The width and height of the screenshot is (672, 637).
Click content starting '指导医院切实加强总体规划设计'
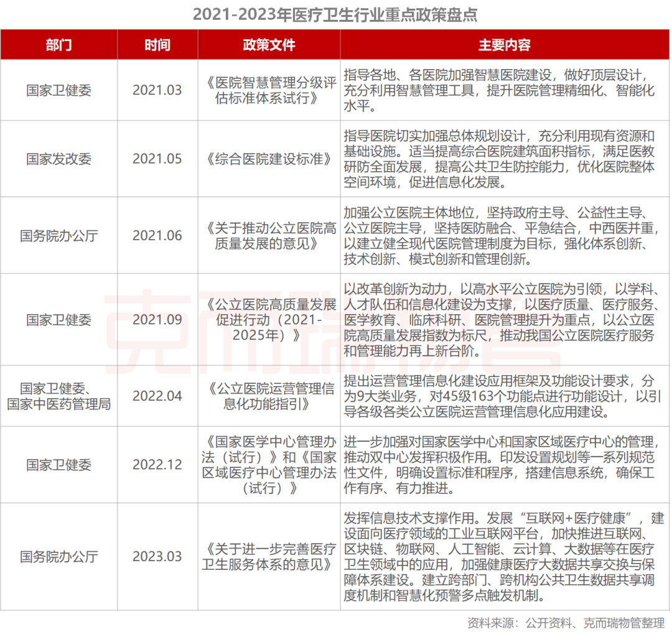click(x=505, y=159)
